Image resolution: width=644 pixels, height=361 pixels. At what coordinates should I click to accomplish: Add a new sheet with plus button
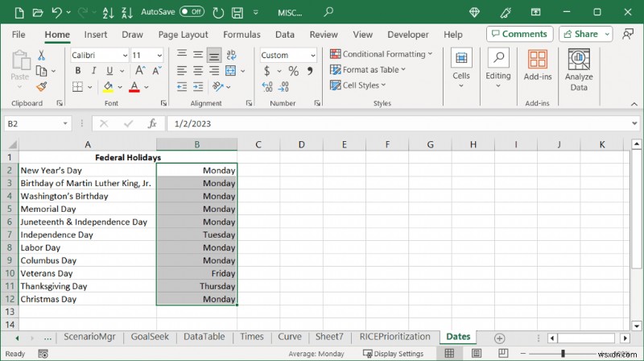[x=499, y=338]
